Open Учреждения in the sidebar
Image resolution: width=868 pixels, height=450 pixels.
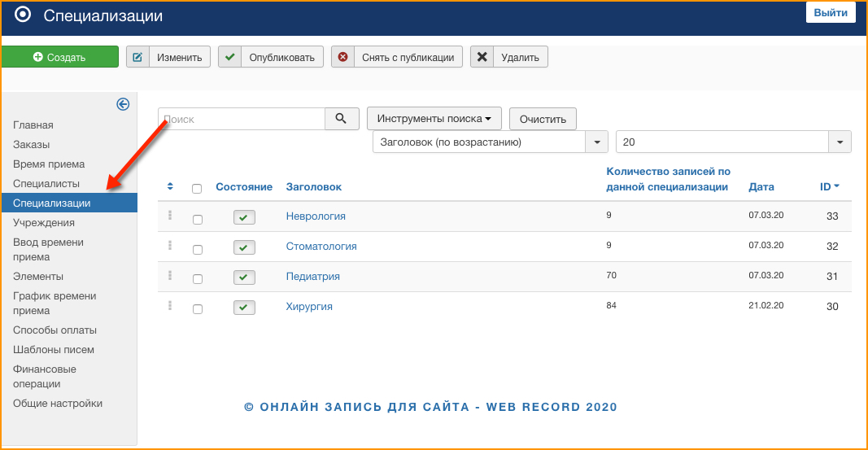tap(44, 222)
